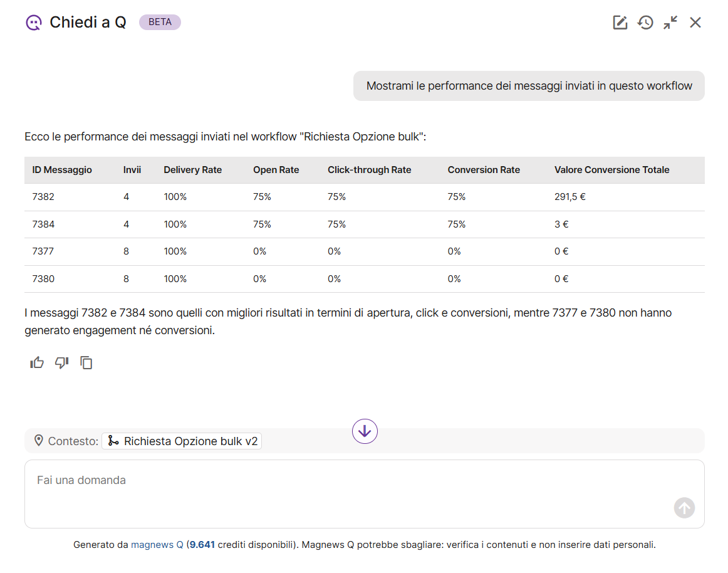The image size is (728, 573).
Task: Click the new chat edit icon
Action: point(620,23)
